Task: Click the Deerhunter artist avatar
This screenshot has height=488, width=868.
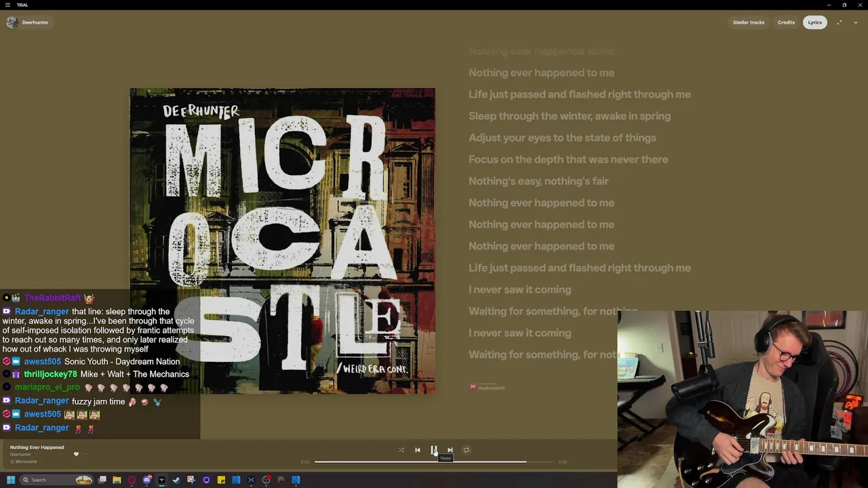Action: (x=12, y=22)
